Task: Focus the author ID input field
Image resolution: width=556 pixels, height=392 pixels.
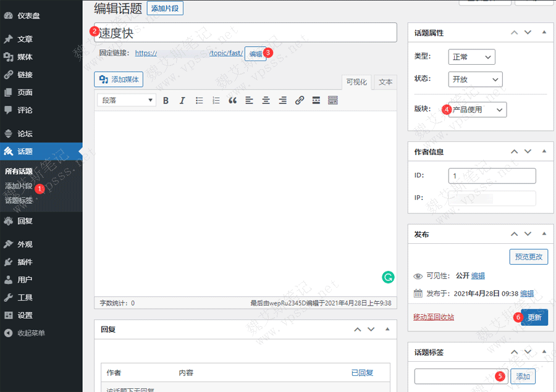Action: (x=492, y=176)
